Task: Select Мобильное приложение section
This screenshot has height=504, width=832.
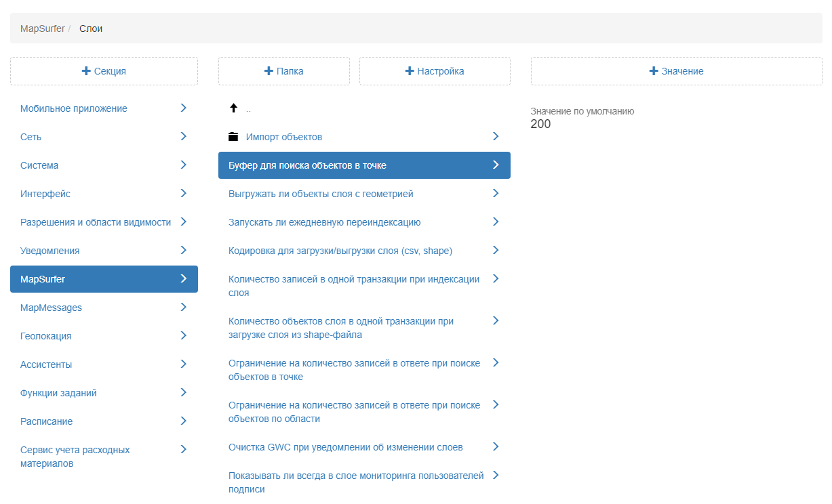Action: click(104, 108)
